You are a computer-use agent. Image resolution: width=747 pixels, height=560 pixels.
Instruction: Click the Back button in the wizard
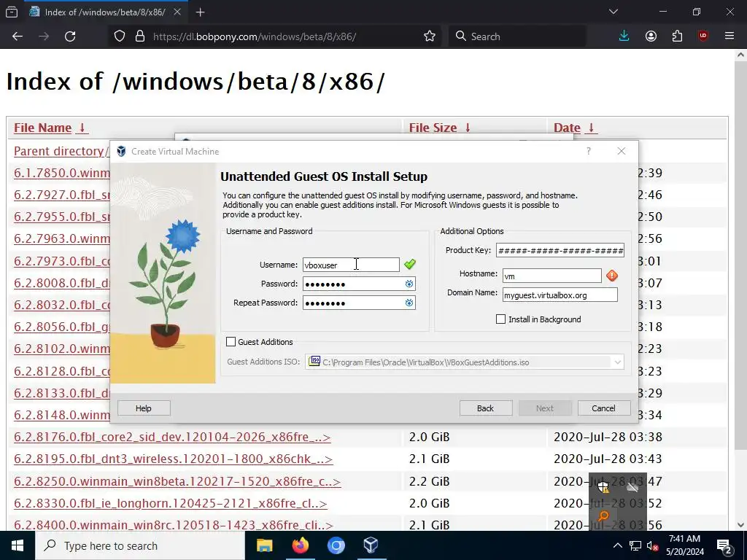click(x=485, y=408)
